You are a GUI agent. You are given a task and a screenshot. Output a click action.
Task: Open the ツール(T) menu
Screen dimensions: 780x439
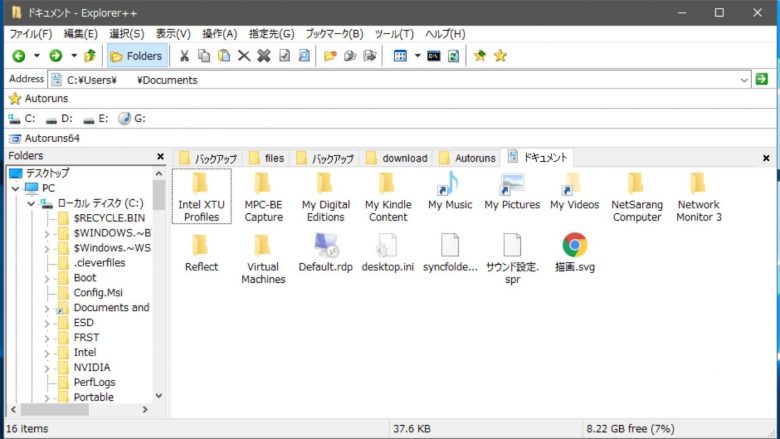point(394,34)
